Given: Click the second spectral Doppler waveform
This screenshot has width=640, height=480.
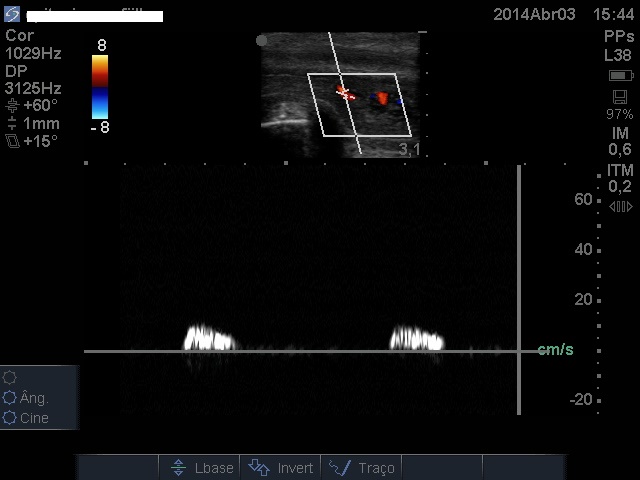Looking at the screenshot, I should pos(415,338).
